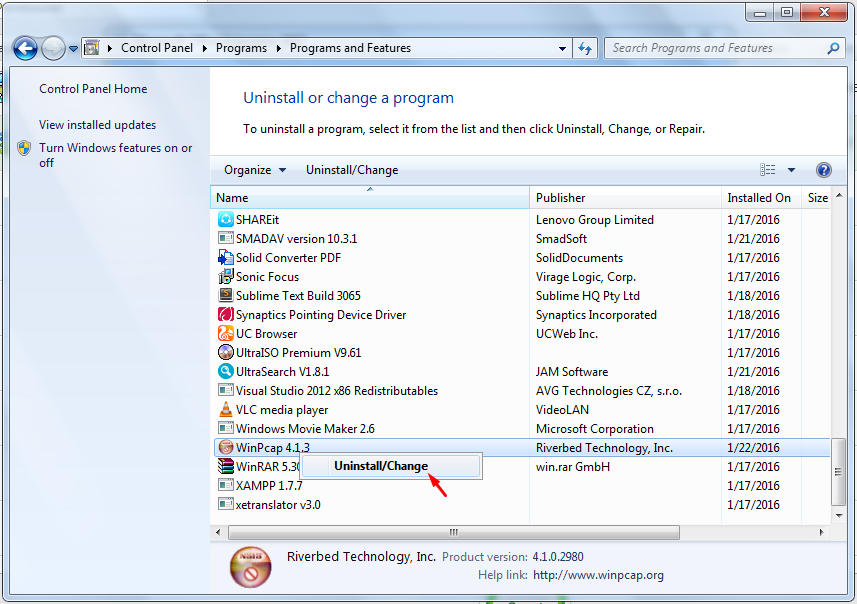Click the Back navigation arrow

(x=24, y=47)
